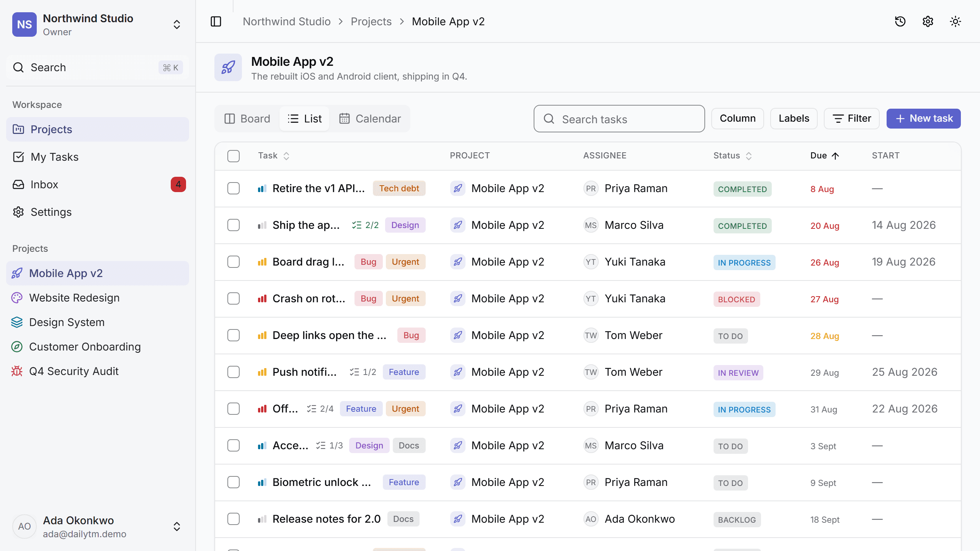Open Inbox in the sidebar

pos(98,184)
